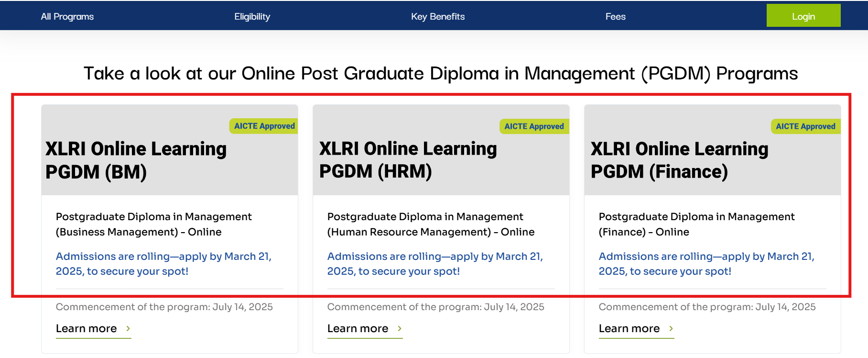Click the Business Management admissions rolling notice
This screenshot has height=358, width=868.
pyautogui.click(x=163, y=264)
